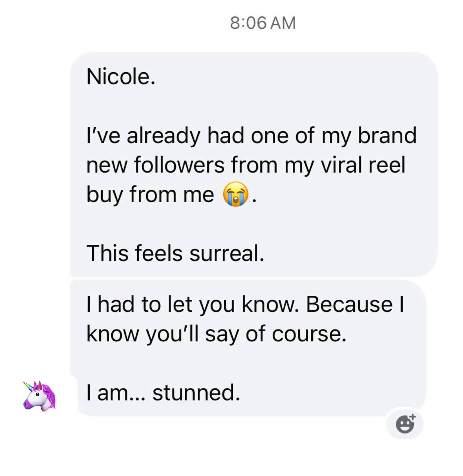The width and height of the screenshot is (463, 476).
Task: Click the name "Nicole." in the first message
Action: [120, 77]
